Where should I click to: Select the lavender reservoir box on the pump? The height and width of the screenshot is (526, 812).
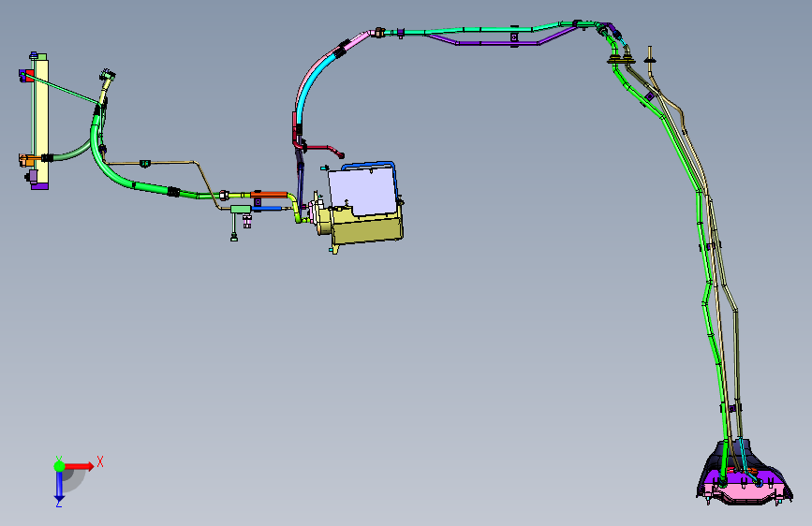coord(362,192)
